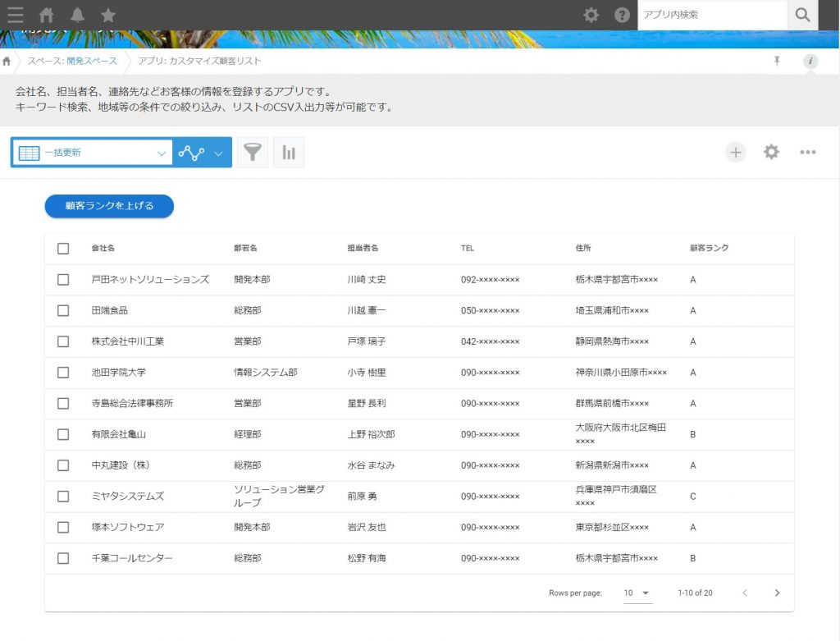Click the 水谷 まなみ contact cell
This screenshot has width=840, height=641.
[x=372, y=465]
